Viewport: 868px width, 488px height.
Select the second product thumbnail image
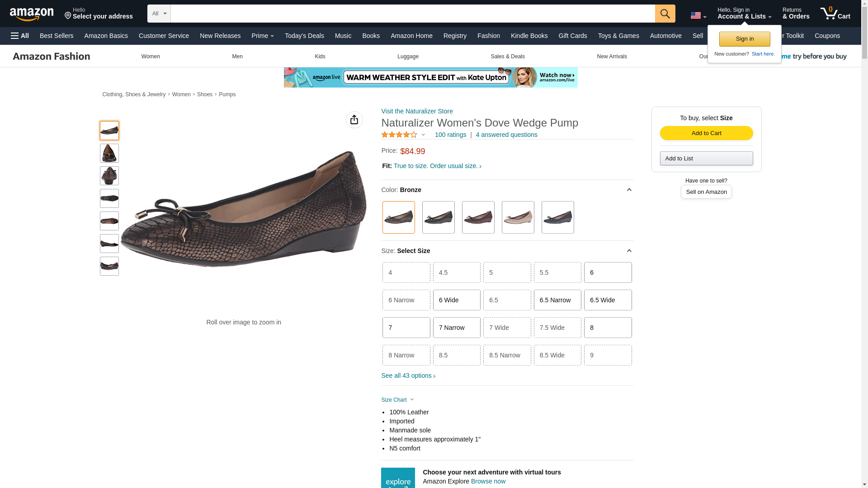coord(109,153)
